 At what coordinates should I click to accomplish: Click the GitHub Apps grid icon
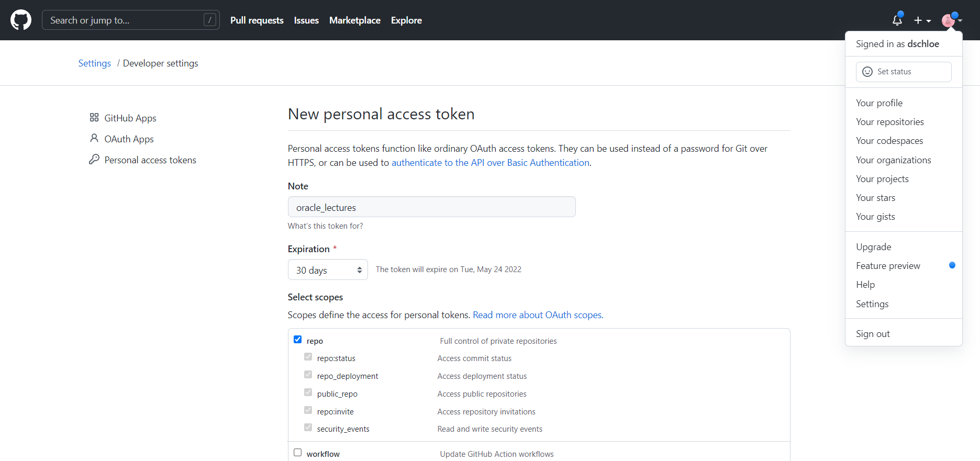(x=94, y=118)
